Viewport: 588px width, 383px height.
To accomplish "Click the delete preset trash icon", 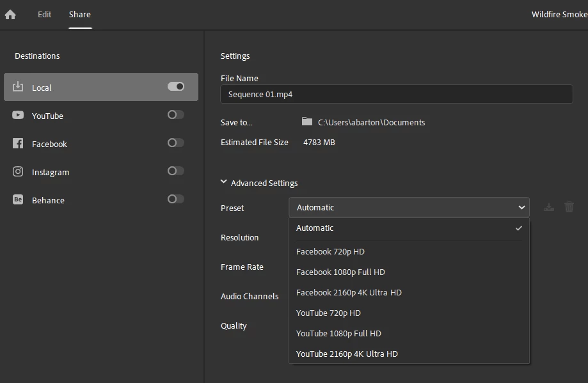I will pyautogui.click(x=569, y=207).
